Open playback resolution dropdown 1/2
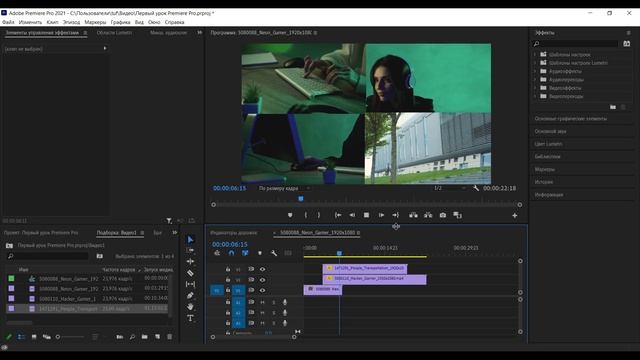The height and width of the screenshot is (360, 640). click(449, 188)
